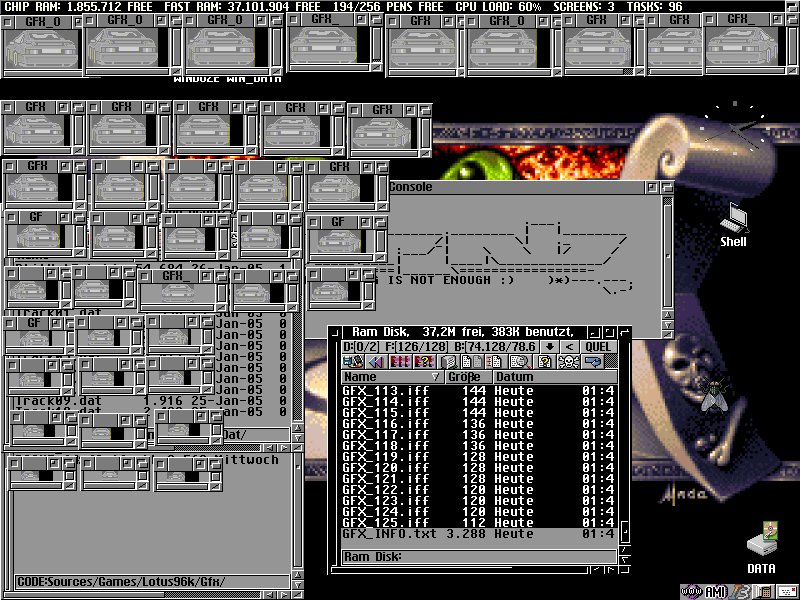Open the down-arrow menu next to B: counter
Image resolution: width=800 pixels, height=600 pixels.
(549, 347)
